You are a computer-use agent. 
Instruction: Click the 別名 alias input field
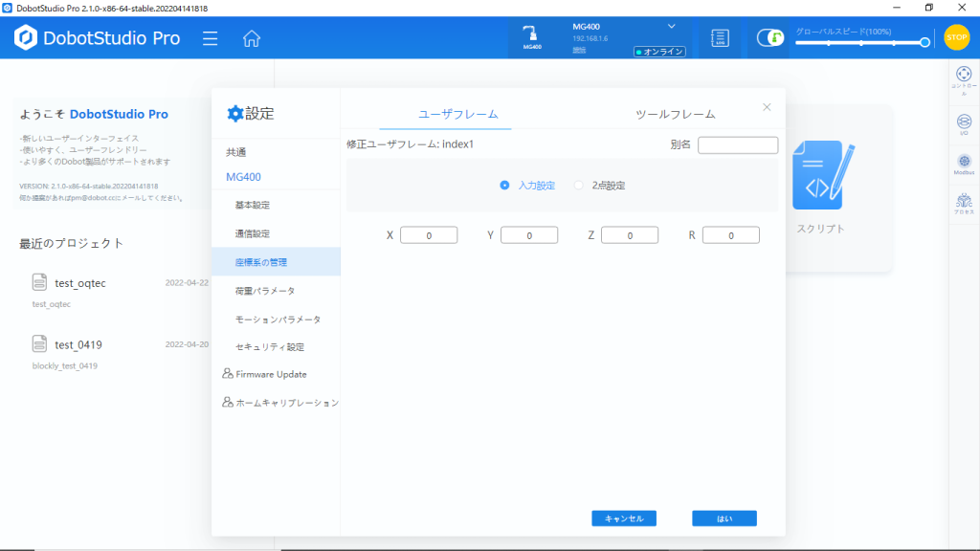tap(738, 145)
